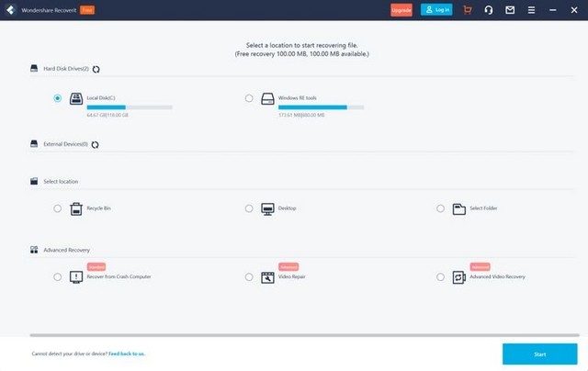Click the shopping cart icon
The width and height of the screenshot is (588, 371).
(468, 10)
